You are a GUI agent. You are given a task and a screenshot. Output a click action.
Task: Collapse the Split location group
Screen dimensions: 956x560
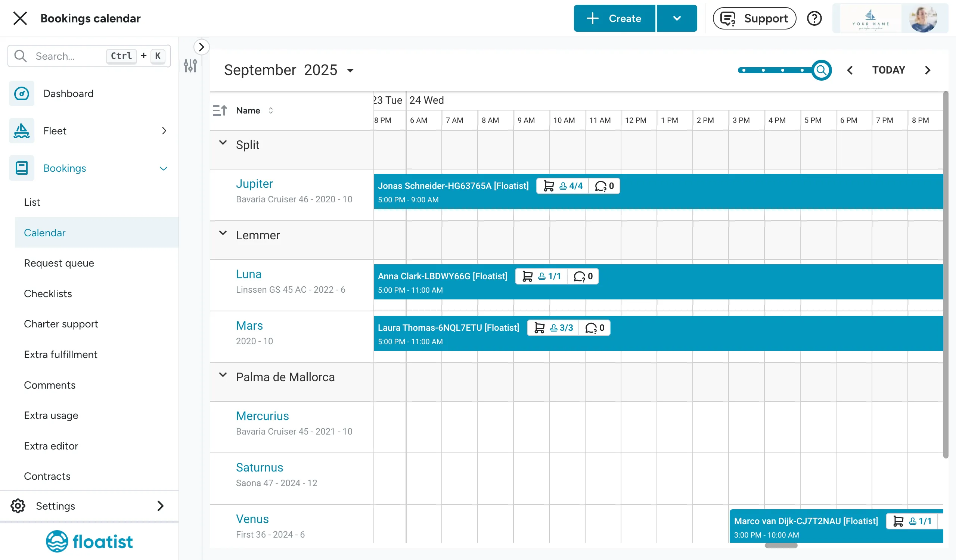pyautogui.click(x=223, y=143)
